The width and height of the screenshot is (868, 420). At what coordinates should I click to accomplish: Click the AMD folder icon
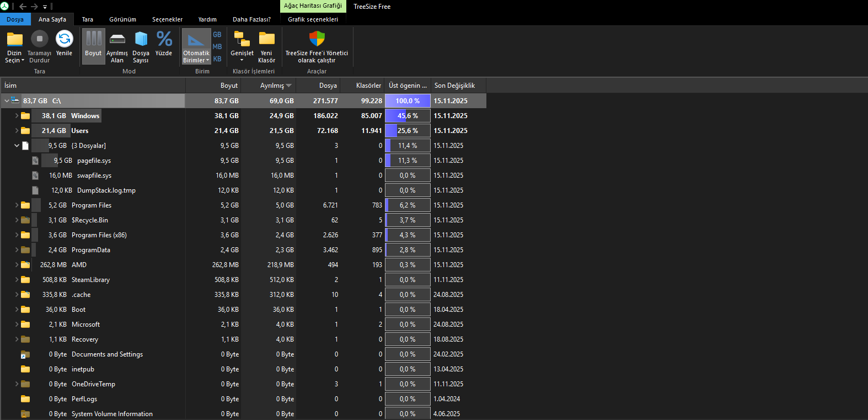[x=25, y=265]
